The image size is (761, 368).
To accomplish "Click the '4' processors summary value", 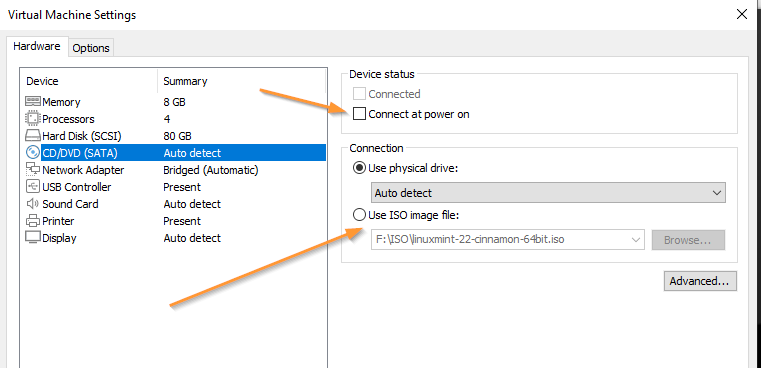I will [167, 119].
